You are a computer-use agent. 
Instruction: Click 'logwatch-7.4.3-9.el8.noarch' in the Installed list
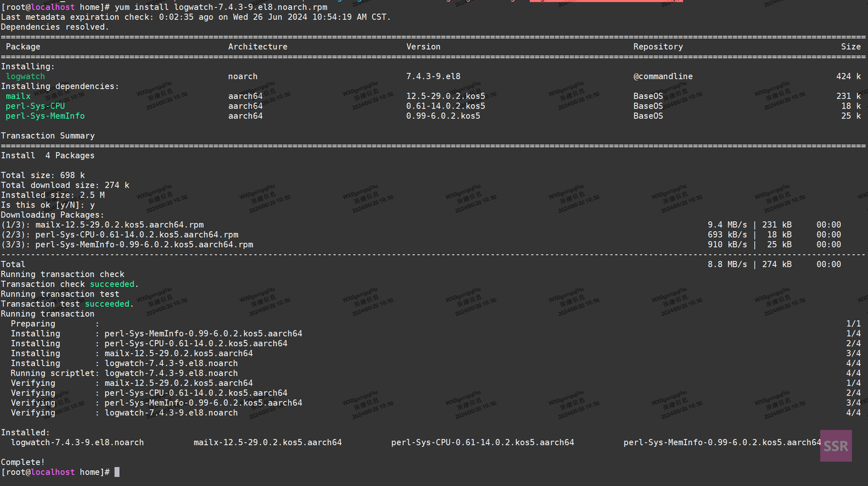coord(77,443)
